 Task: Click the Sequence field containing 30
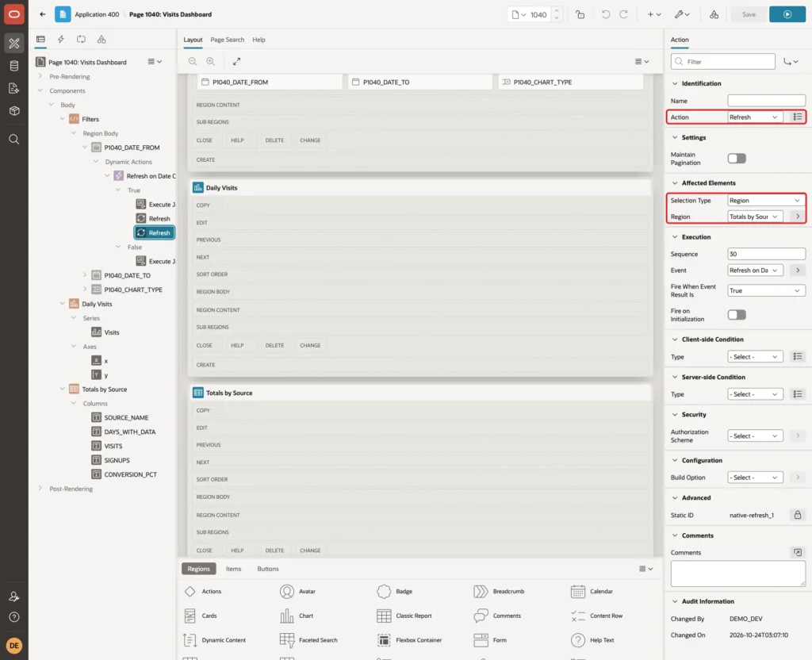pyautogui.click(x=766, y=254)
